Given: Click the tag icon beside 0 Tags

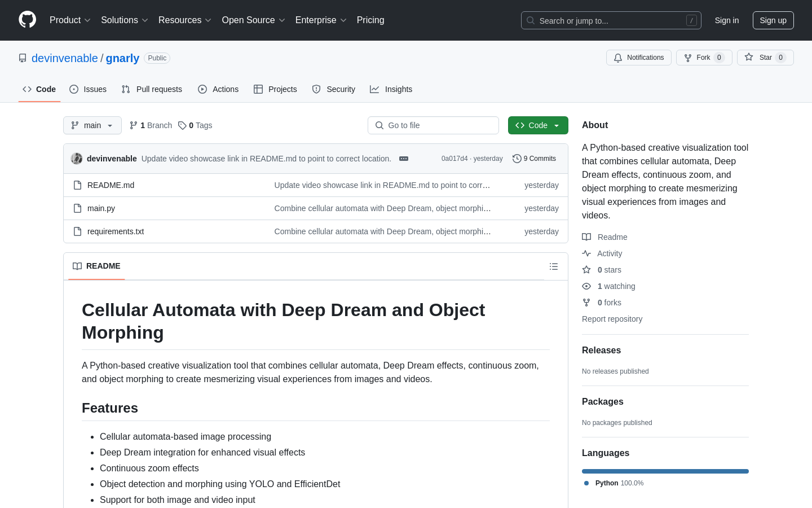Looking at the screenshot, I should click(x=182, y=125).
